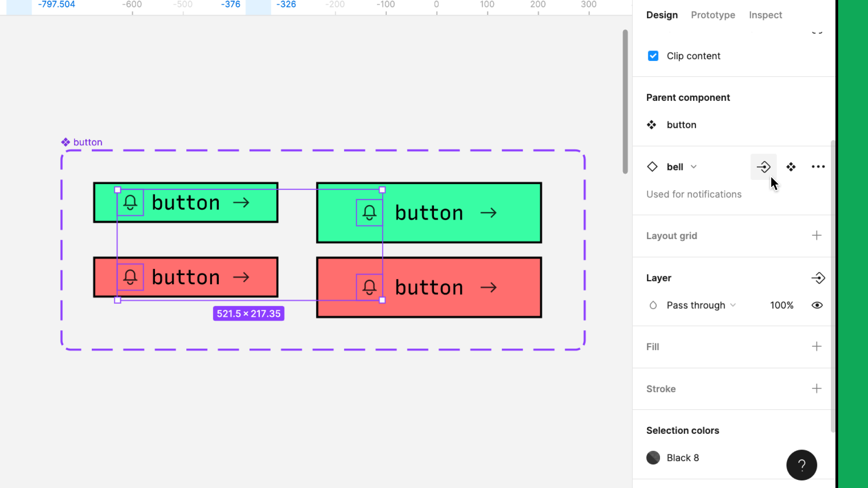
Task: Switch to the Inspect tab
Action: click(x=765, y=15)
